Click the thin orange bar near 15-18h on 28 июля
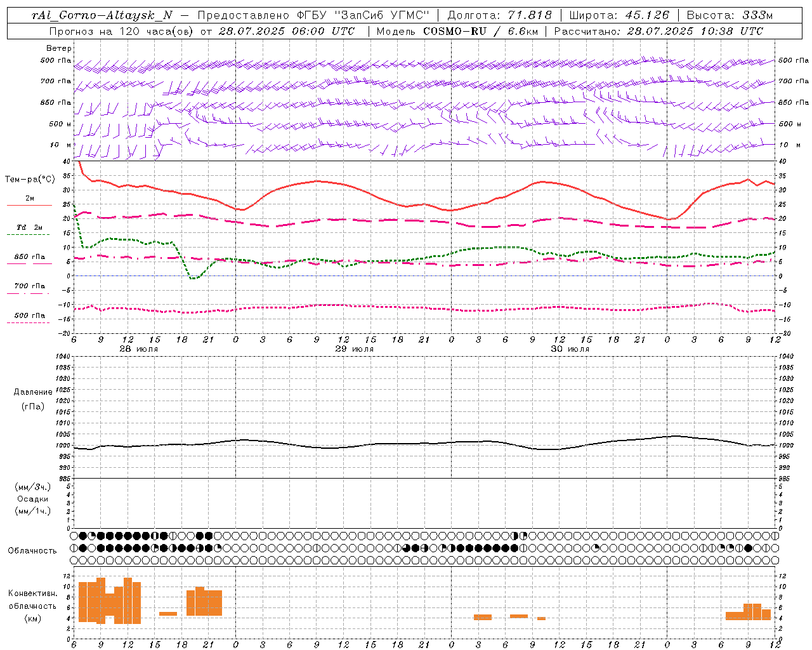The image size is (812, 650). point(168,613)
